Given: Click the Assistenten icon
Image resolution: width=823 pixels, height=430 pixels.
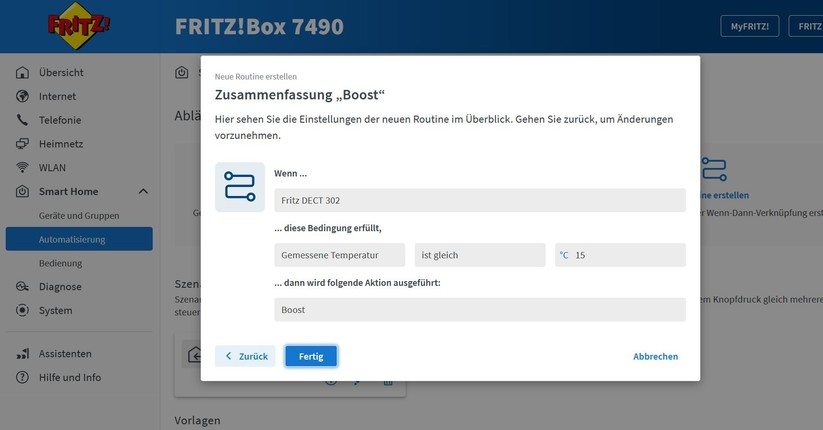Looking at the screenshot, I should point(22,353).
